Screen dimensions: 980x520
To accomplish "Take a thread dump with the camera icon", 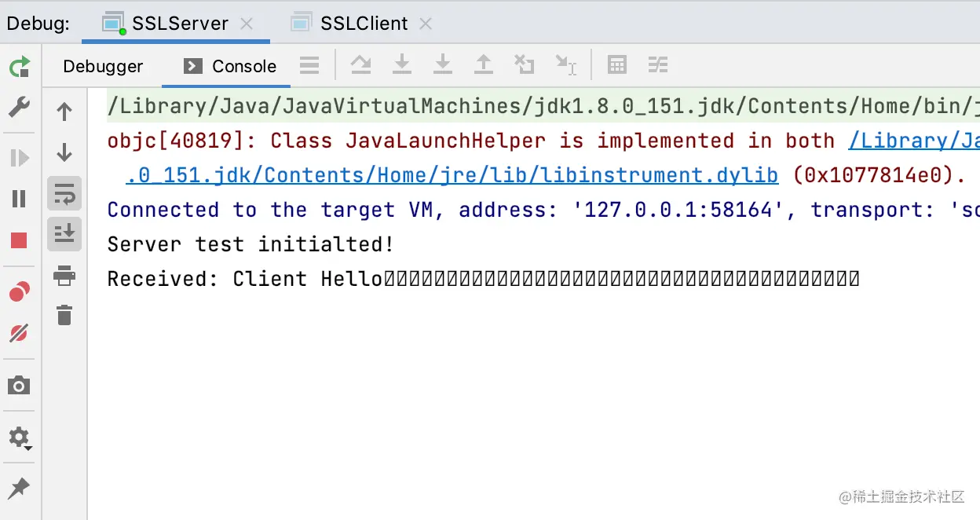I will [x=20, y=385].
